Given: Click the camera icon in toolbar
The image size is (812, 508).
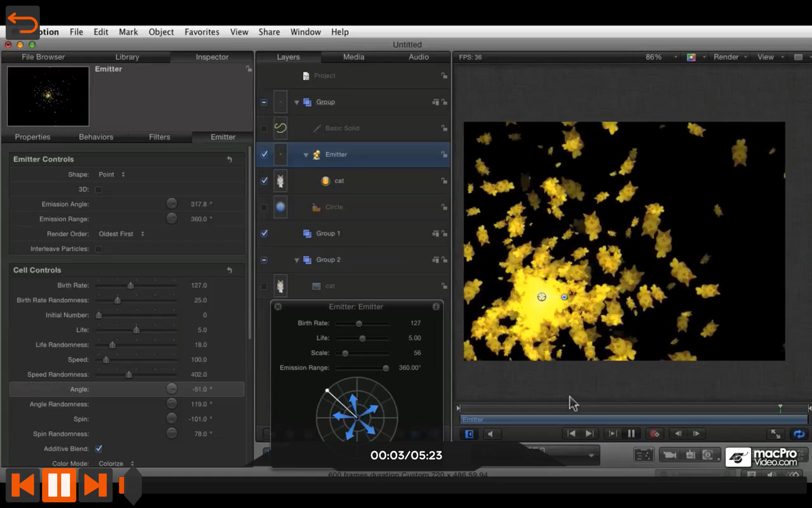Looking at the screenshot, I should [x=670, y=455].
